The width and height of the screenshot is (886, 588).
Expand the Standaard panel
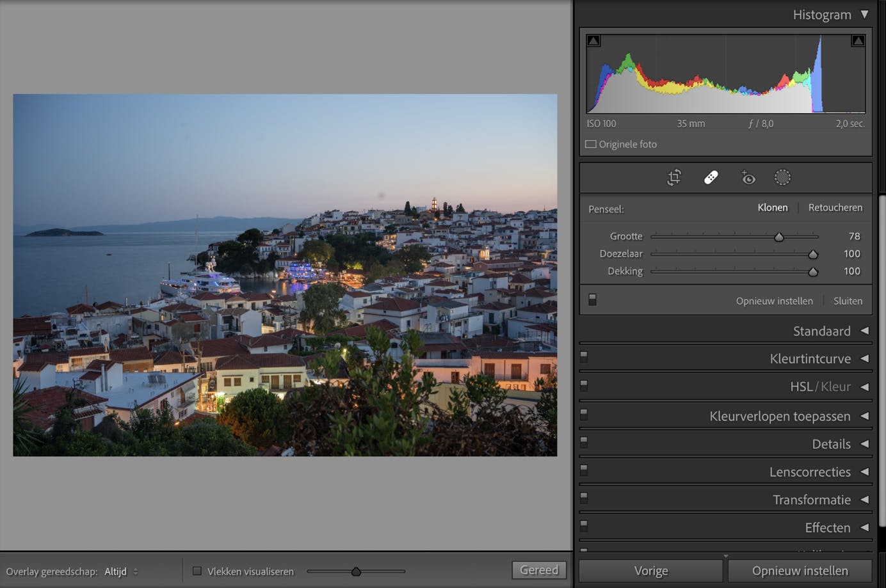pos(864,331)
